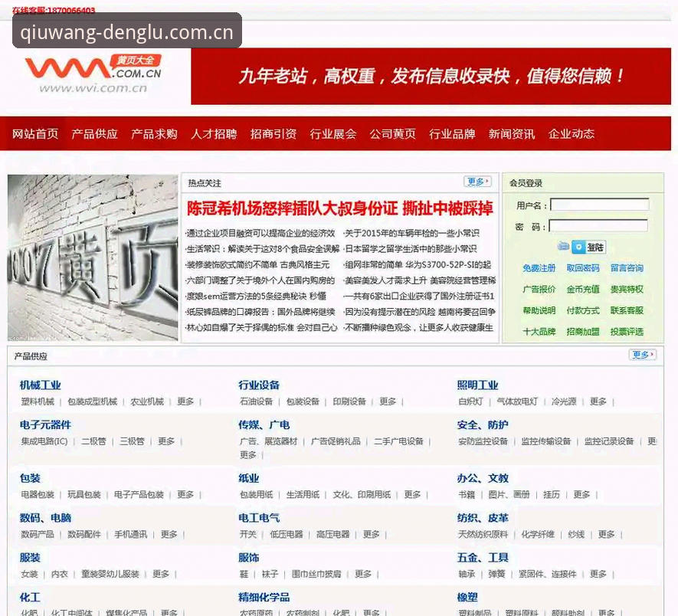Click 更多 button in 热点关注 panel
The height and width of the screenshot is (616, 678).
[x=478, y=182]
